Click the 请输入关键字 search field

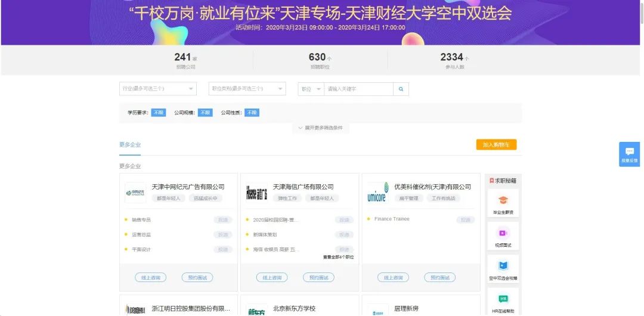[358, 89]
